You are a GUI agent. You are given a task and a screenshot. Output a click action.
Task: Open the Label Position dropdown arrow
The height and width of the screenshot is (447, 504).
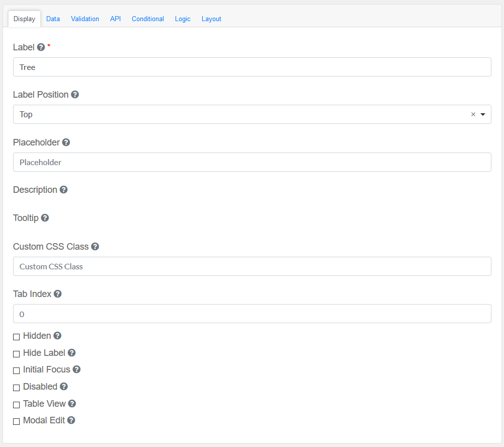pyautogui.click(x=483, y=115)
